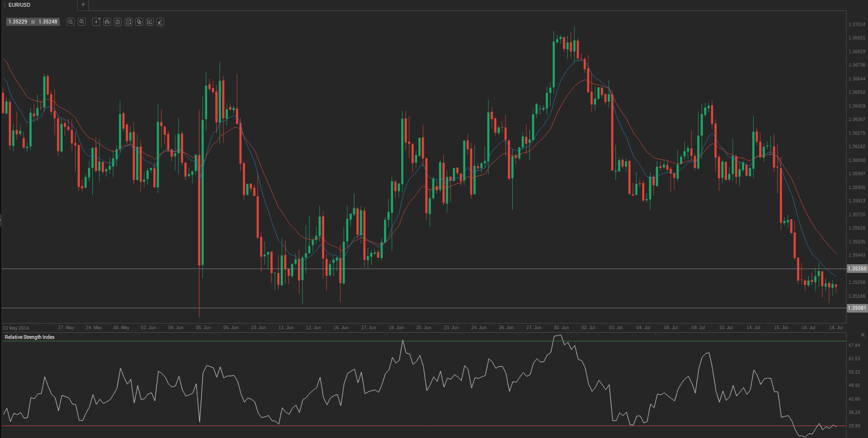This screenshot has width=868, height=438.
Task: Close the Relative Strength Index panel
Action: tap(863, 335)
